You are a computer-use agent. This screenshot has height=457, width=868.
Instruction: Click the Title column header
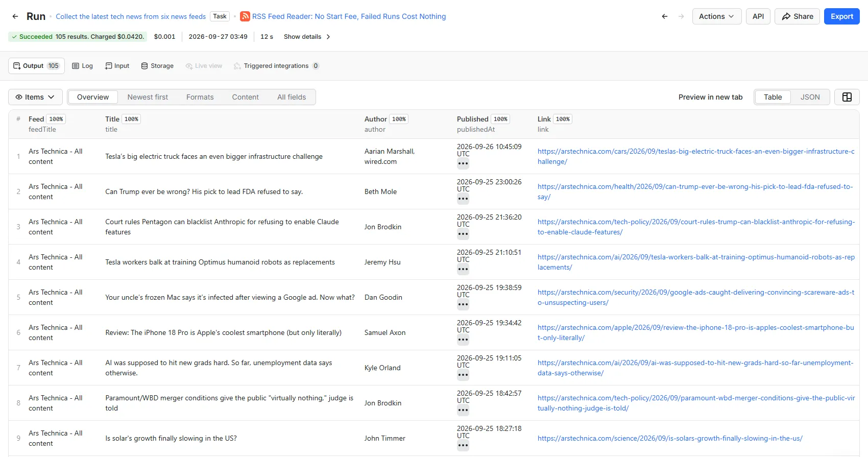pyautogui.click(x=112, y=119)
